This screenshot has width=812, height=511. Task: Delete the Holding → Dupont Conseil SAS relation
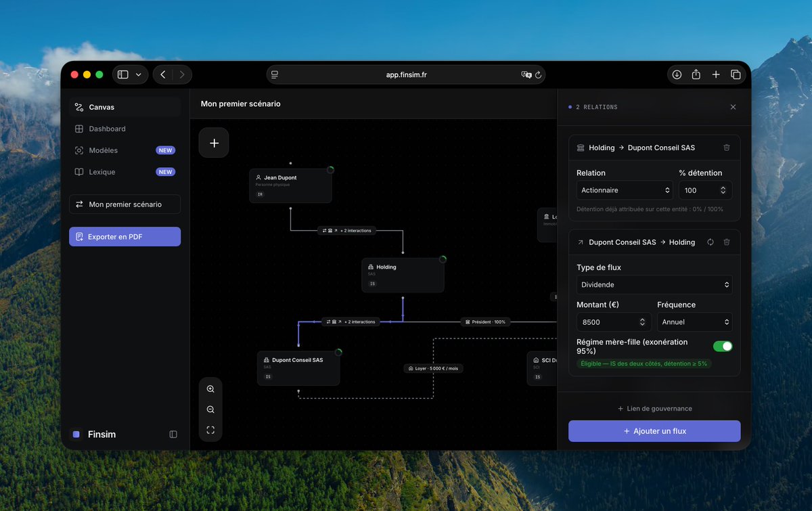tap(727, 148)
